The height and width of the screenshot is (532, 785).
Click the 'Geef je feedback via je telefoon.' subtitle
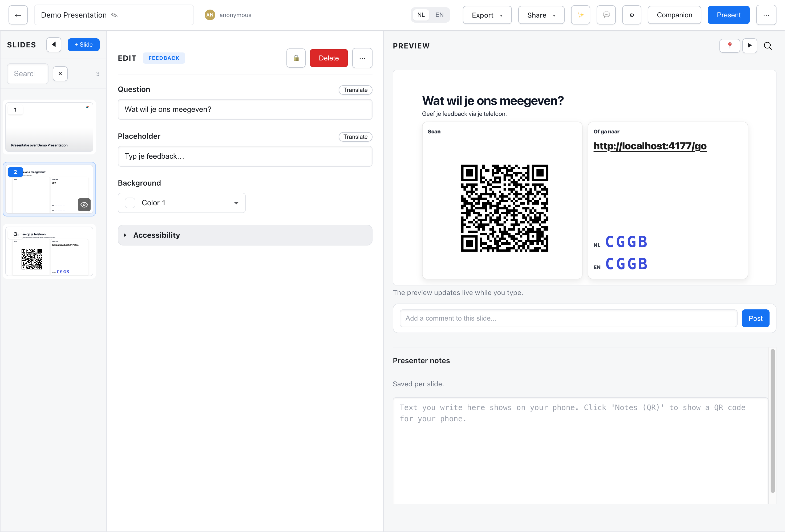464,114
